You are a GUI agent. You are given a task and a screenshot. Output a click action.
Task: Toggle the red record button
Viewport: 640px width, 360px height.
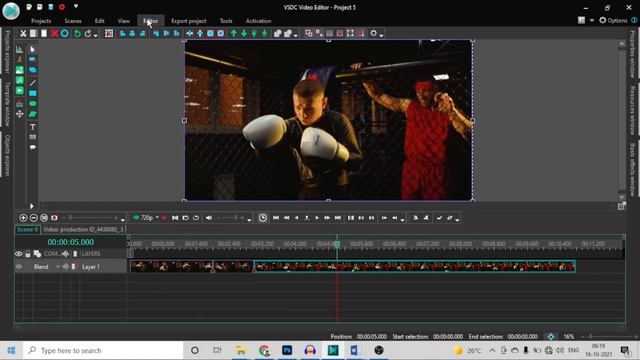tap(164, 218)
